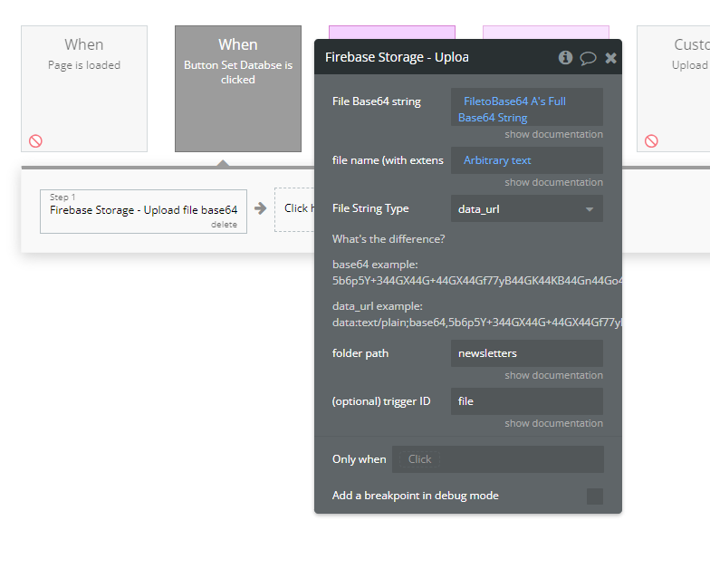Click the data_url example string text
This screenshot has width=710, height=588.
[x=477, y=323]
